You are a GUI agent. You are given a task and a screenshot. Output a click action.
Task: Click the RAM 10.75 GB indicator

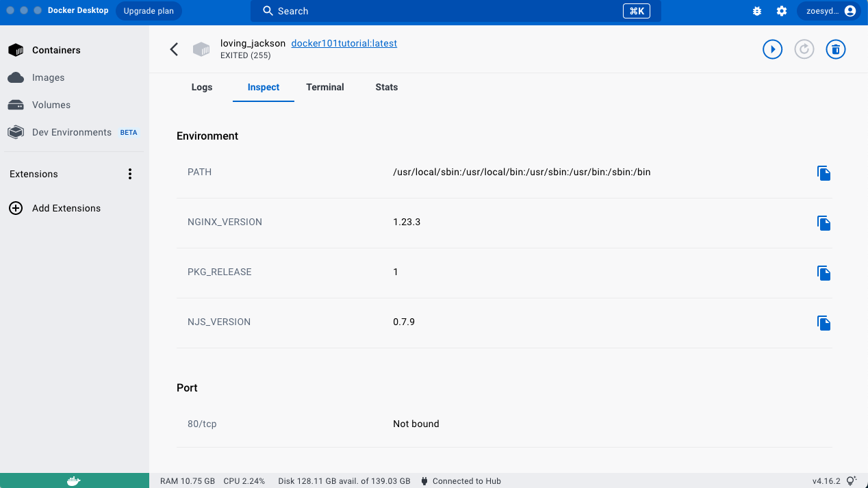pyautogui.click(x=188, y=481)
